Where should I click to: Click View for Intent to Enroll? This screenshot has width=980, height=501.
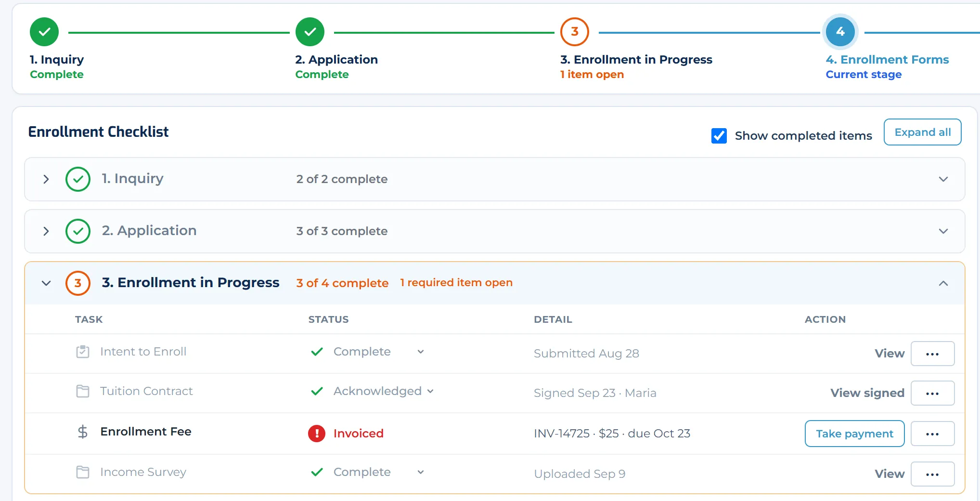(x=890, y=354)
